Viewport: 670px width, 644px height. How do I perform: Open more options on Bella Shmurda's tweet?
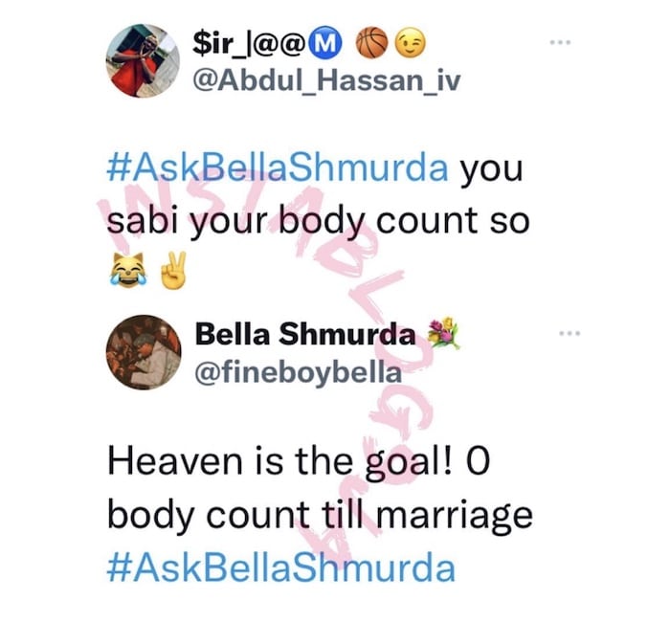coord(570,333)
